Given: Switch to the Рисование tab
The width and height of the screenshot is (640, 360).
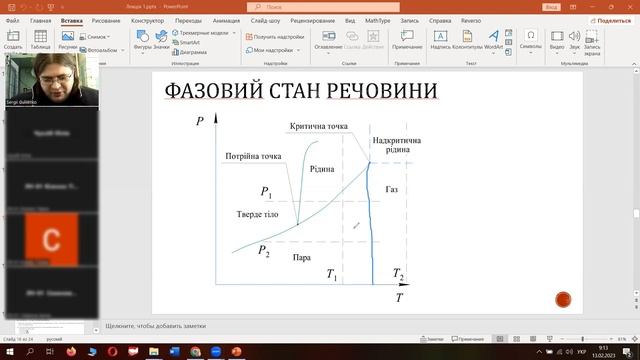Looking at the screenshot, I should point(106,20).
